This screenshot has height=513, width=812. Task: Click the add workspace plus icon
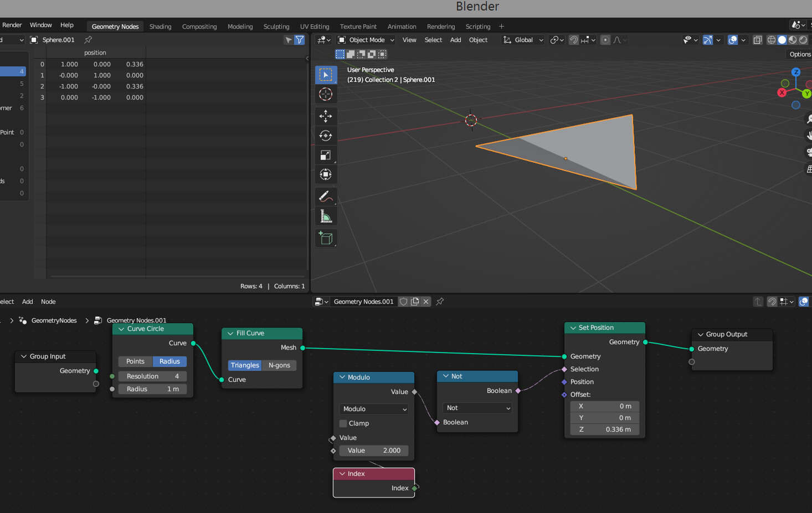tap(502, 27)
